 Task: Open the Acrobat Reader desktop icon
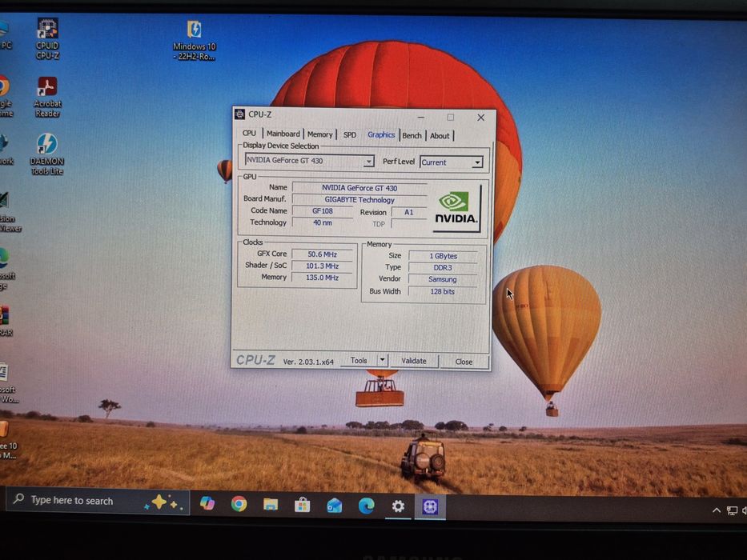tap(48, 97)
